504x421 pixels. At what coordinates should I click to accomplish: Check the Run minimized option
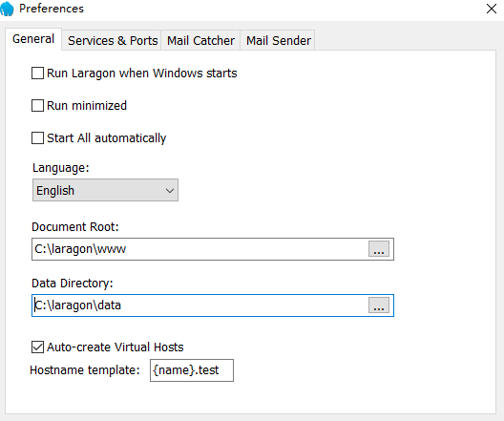coord(37,105)
